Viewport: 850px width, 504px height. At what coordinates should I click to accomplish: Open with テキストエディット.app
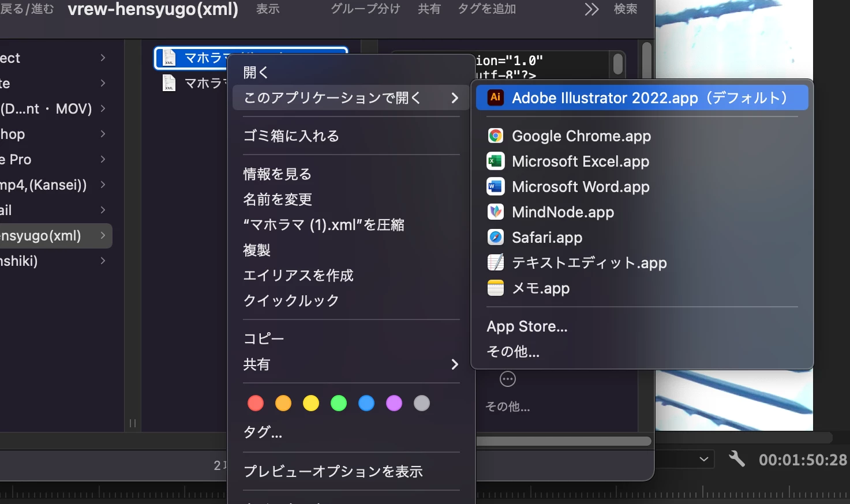tap(642, 262)
